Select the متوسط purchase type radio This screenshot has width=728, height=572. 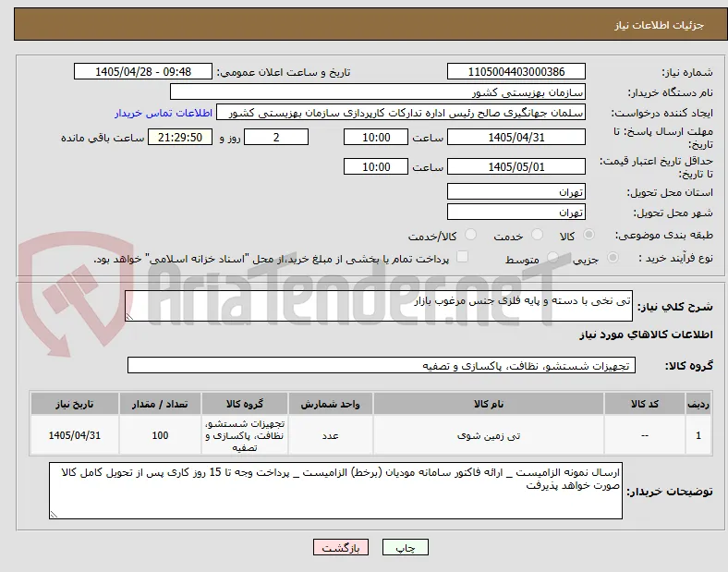(552, 258)
